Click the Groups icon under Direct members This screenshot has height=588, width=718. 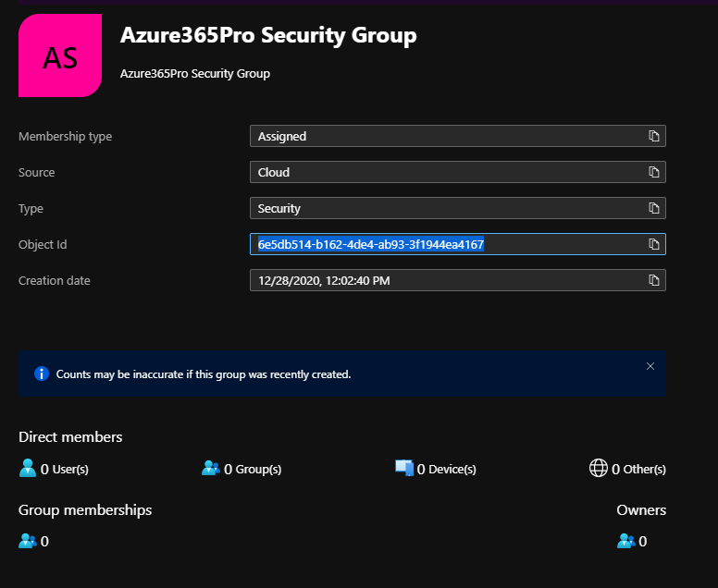tap(211, 468)
